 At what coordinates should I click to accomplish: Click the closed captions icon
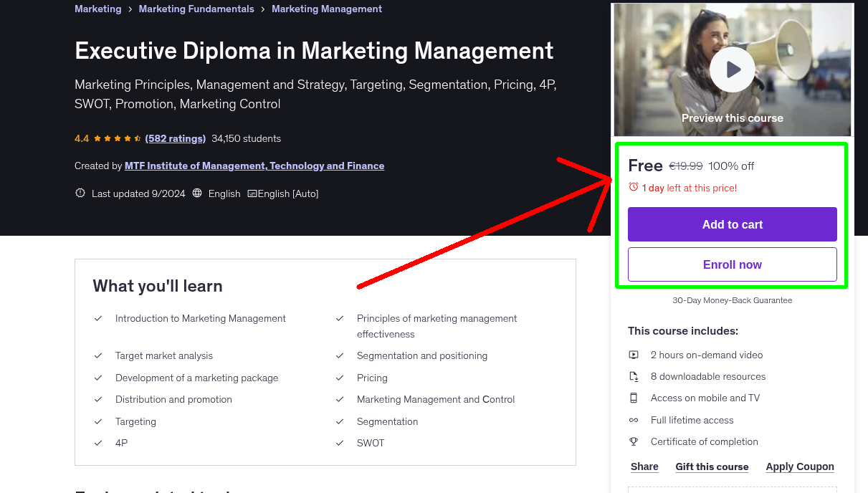[252, 193]
